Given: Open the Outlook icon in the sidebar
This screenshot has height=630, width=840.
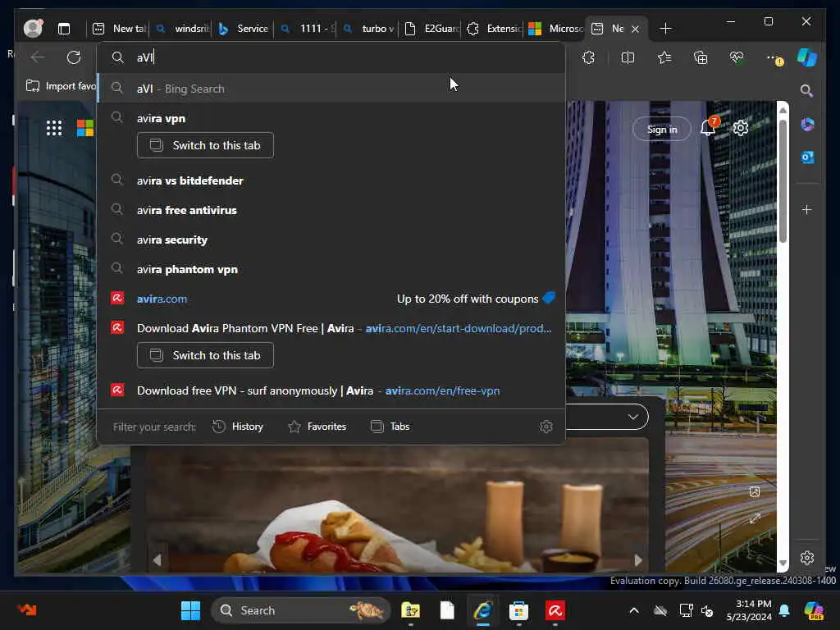Looking at the screenshot, I should pos(807,157).
